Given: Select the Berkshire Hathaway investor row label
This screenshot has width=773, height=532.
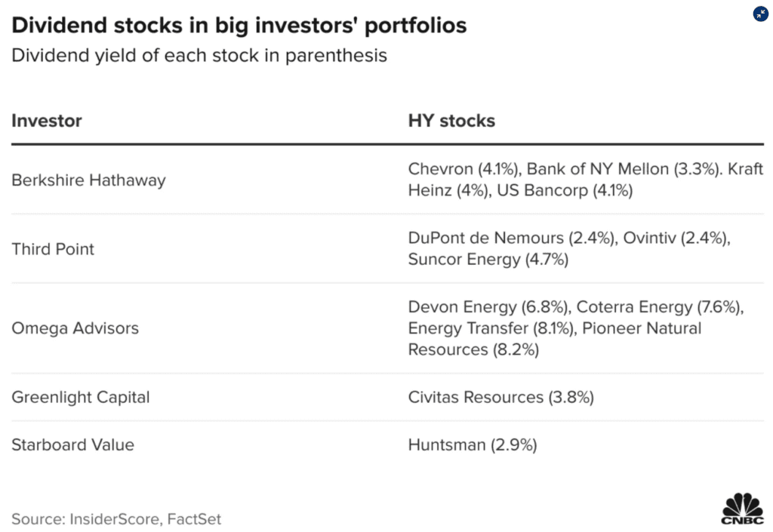Looking at the screenshot, I should [x=88, y=180].
